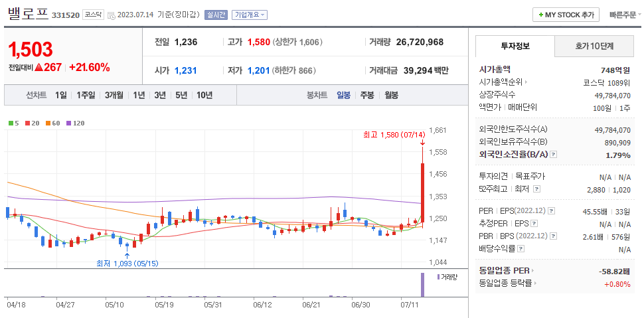This screenshot has width=644, height=318.
Task: Open help icon next to 추정PER EPS
Action: 534,224
